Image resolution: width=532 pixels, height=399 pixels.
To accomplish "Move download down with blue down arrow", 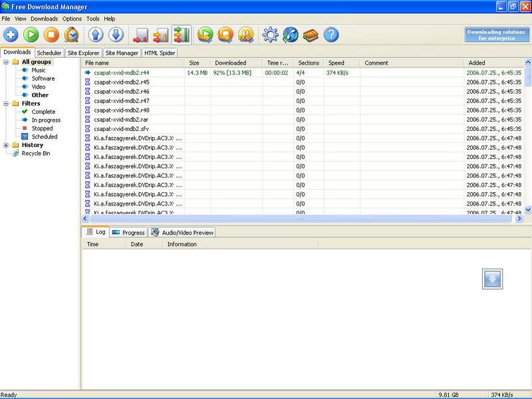I will [116, 35].
